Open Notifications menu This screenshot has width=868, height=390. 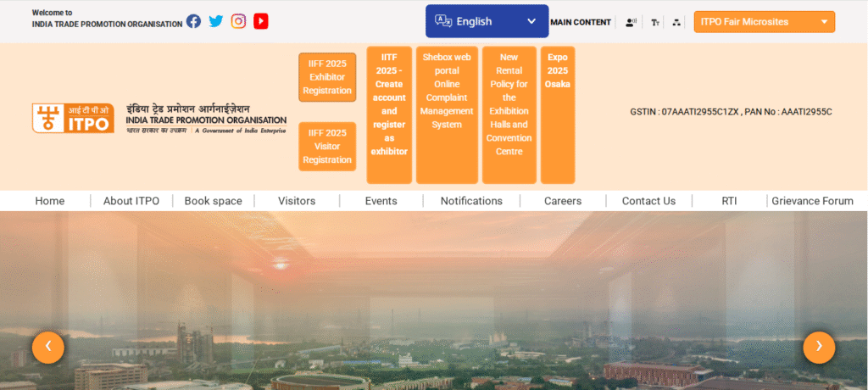[471, 201]
